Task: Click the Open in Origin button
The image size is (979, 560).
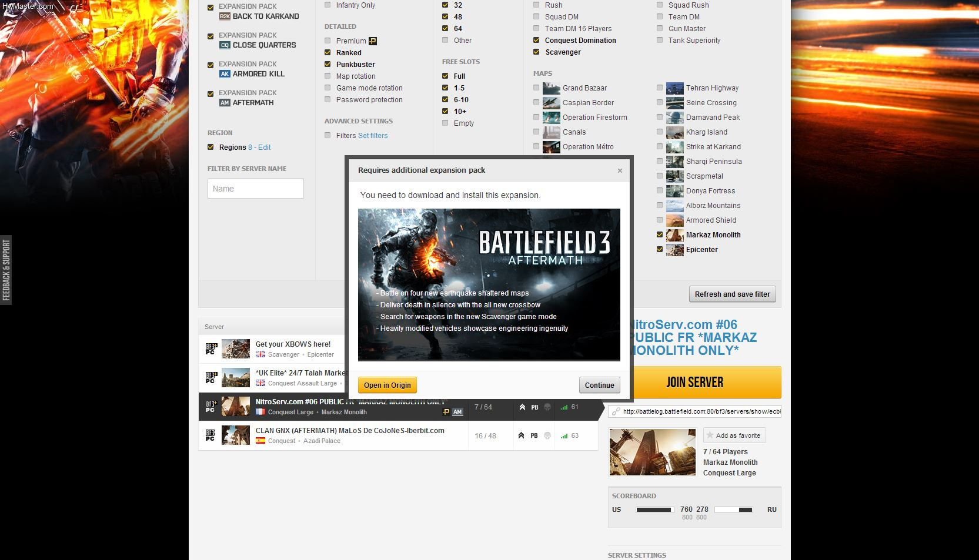Action: point(387,385)
